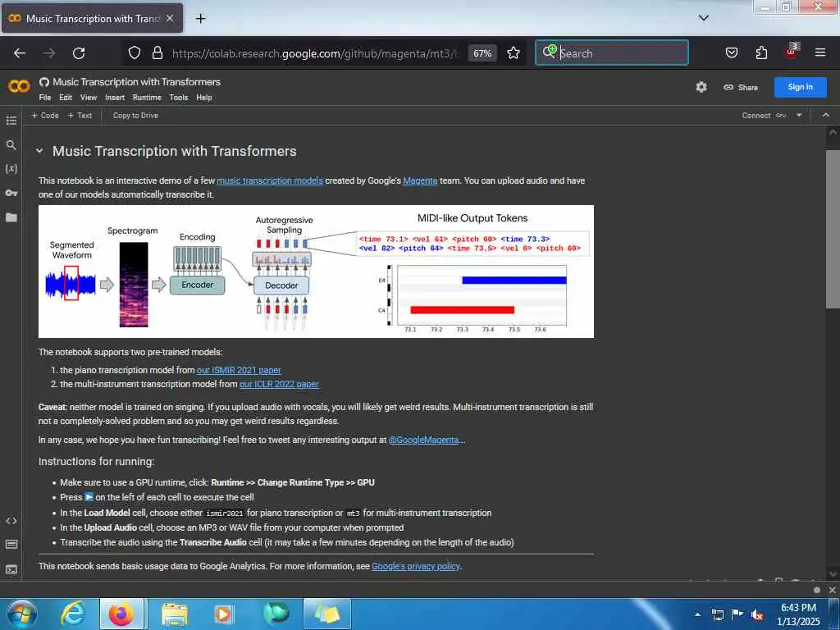This screenshot has height=630, width=840.
Task: Open Windows Media Player taskbar icon
Action: 223,614
